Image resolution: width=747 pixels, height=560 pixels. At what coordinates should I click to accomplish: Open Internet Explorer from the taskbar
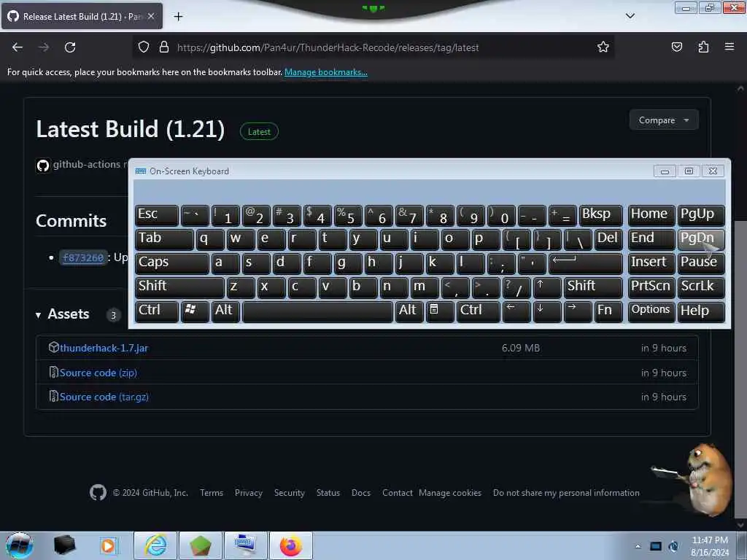point(155,545)
